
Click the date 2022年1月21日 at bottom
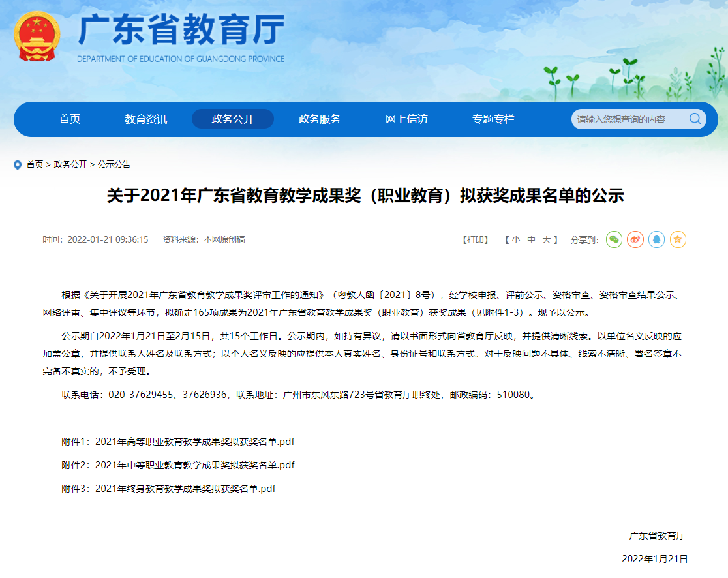655,559
